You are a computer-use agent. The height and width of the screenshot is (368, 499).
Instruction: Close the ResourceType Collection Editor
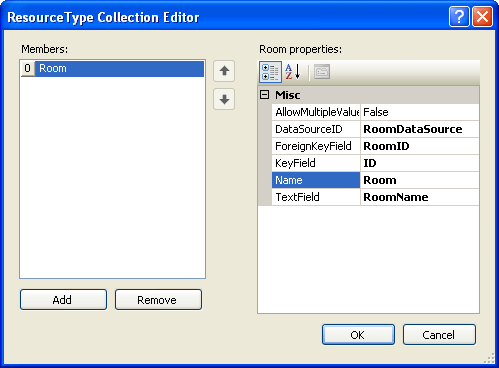tap(482, 16)
